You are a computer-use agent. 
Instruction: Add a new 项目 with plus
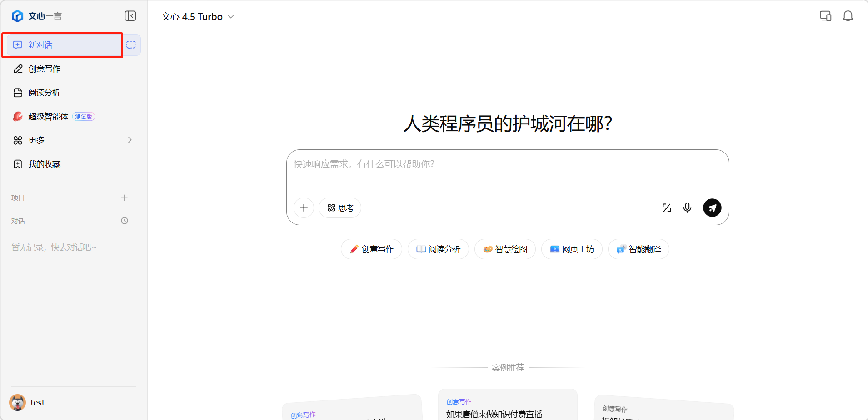125,198
